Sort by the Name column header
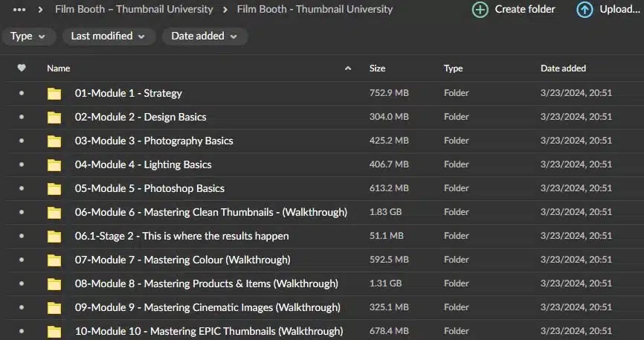This screenshot has width=644, height=340. click(x=58, y=68)
